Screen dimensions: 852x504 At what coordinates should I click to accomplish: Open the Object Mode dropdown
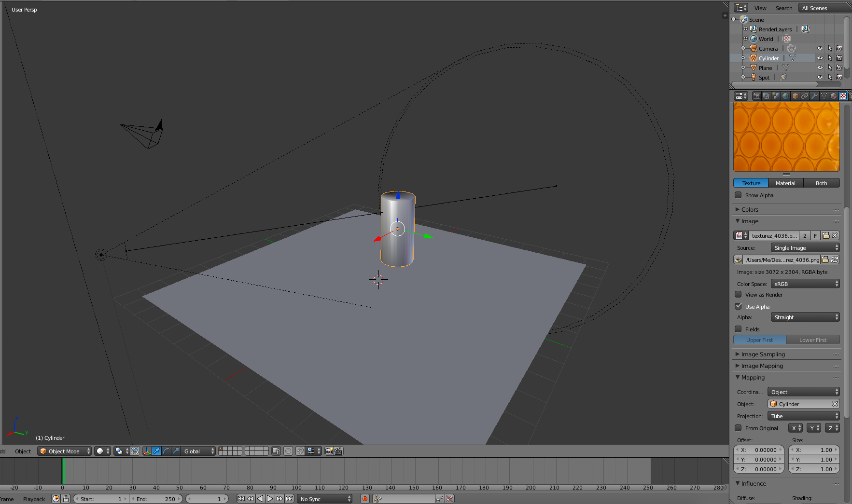point(64,451)
